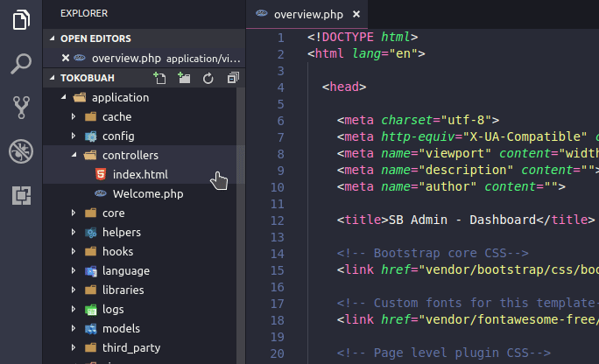Close overview.php in Open Editors list
Viewport: 599px width, 364px height.
pos(66,58)
